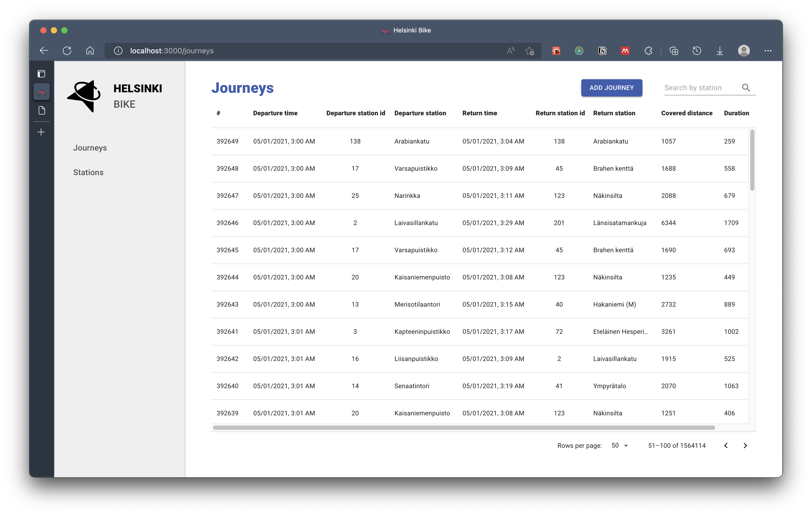Open the Collections icon in toolbar
Image resolution: width=812 pixels, height=516 pixels.
pyautogui.click(x=674, y=50)
